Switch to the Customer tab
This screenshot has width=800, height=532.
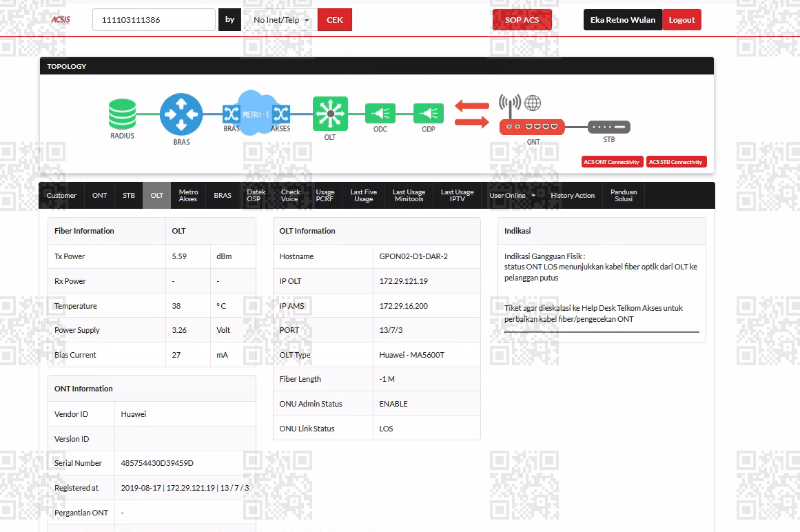point(61,195)
